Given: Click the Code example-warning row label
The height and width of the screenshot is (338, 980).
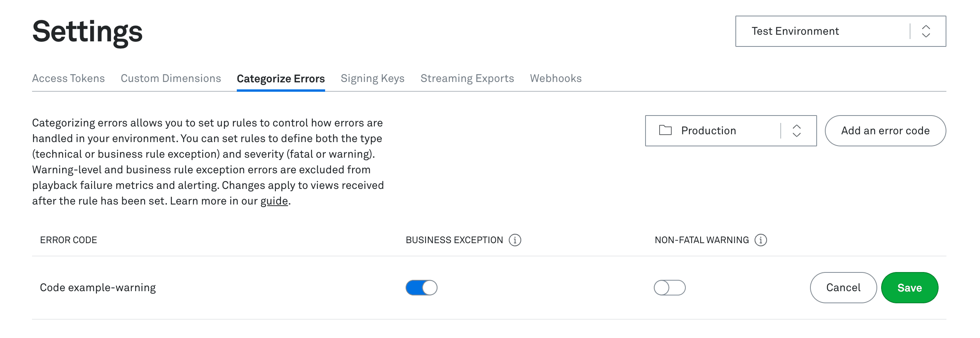Looking at the screenshot, I should point(98,288).
